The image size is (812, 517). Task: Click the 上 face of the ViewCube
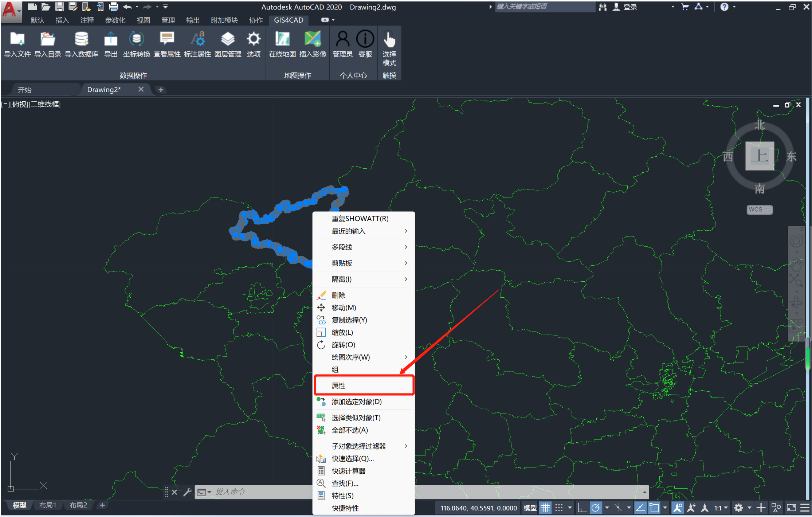pyautogui.click(x=760, y=156)
